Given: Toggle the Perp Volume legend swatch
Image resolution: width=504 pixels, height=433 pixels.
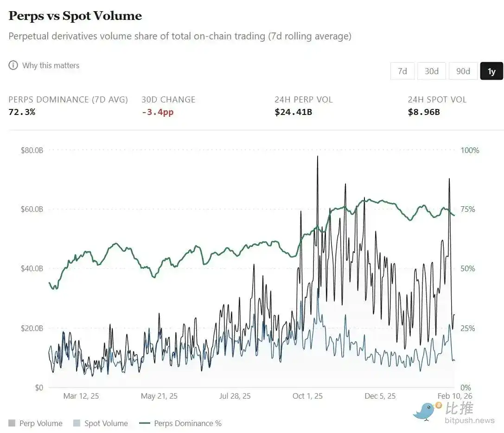Looking at the screenshot, I should tap(12, 423).
